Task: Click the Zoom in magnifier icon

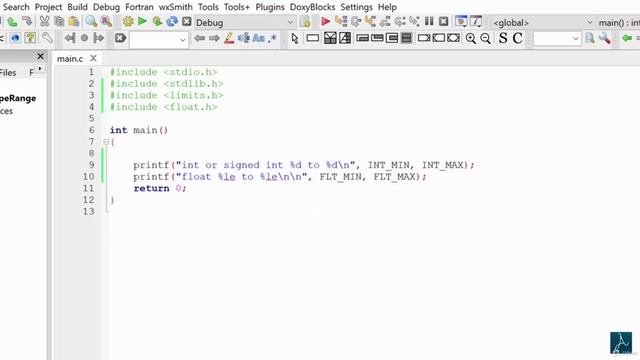Action: pos(471,38)
